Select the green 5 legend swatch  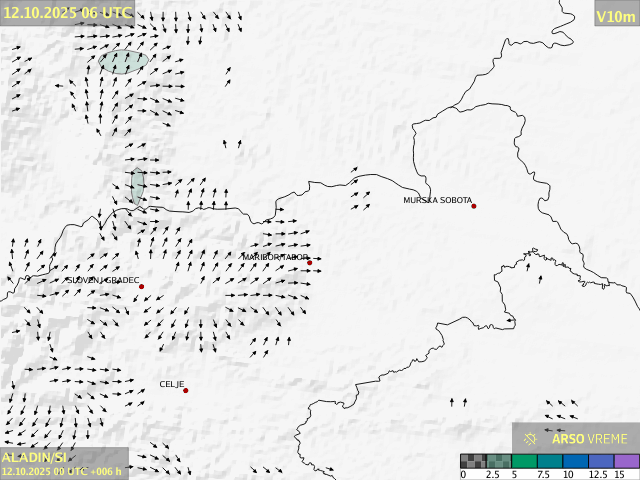pyautogui.click(x=524, y=462)
